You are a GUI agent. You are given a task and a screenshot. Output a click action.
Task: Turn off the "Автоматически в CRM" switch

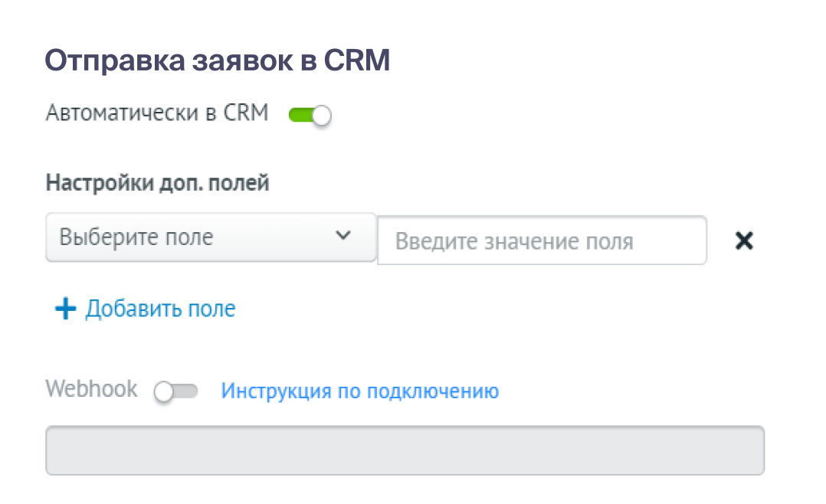[x=310, y=116]
